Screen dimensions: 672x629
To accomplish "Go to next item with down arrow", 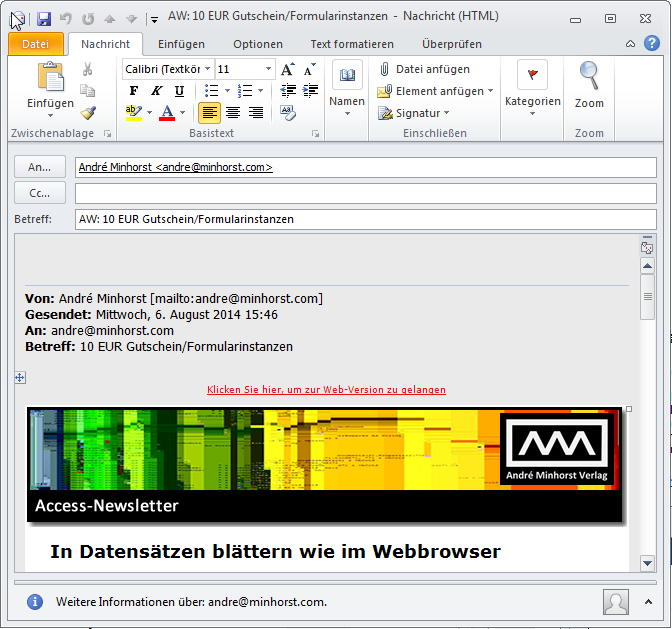I will 132,19.
